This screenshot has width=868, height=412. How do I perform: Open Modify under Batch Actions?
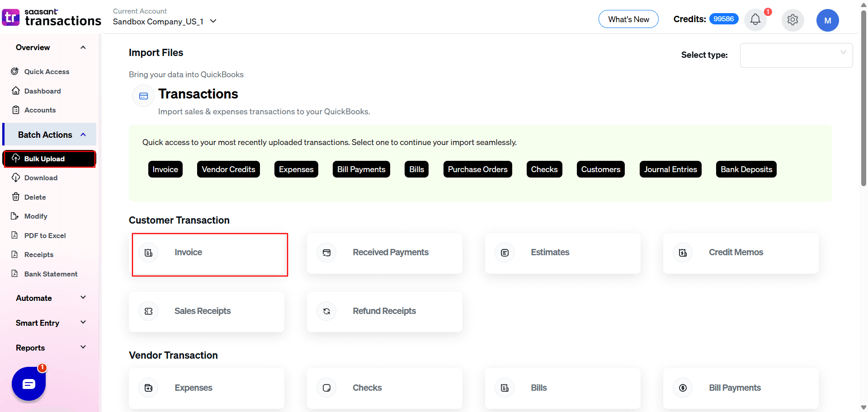(x=36, y=216)
